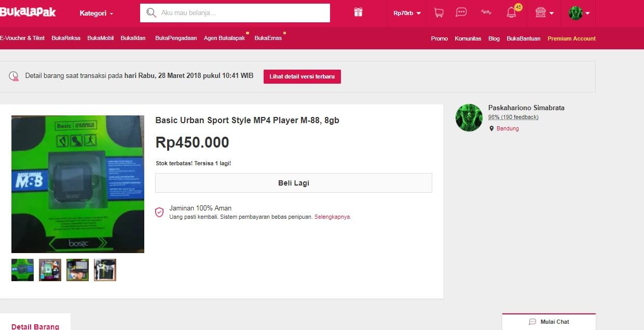The image size is (644, 330).
Task: Select the second product thumbnail
Action: click(50, 270)
